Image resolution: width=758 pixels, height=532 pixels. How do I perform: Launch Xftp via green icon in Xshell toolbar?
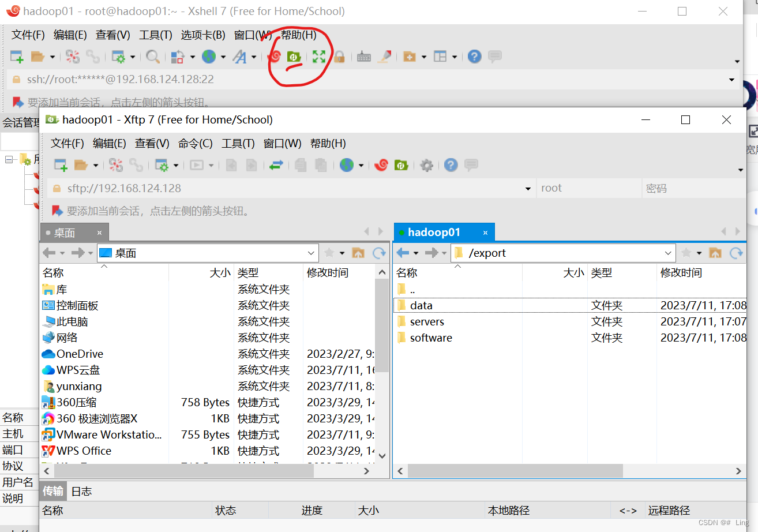(x=295, y=57)
